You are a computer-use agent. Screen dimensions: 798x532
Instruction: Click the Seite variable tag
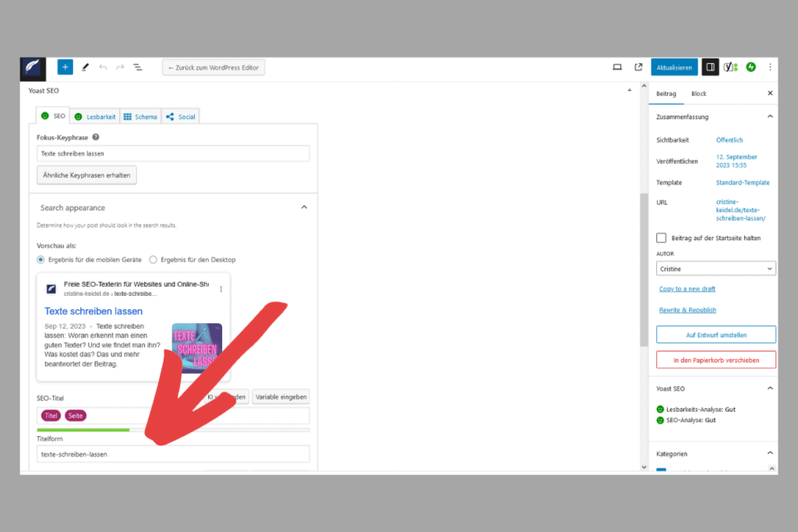76,415
